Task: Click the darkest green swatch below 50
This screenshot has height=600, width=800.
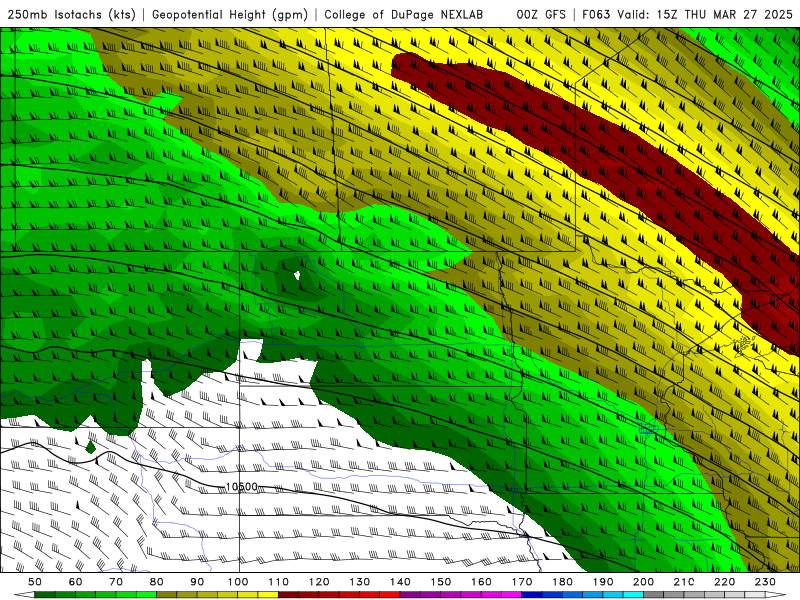Action: [x=45, y=595]
